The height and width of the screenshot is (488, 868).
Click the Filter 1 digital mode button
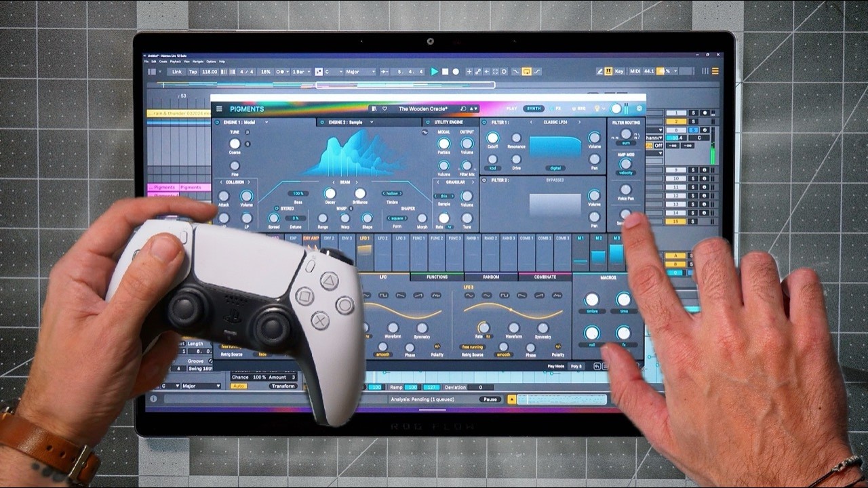click(555, 167)
